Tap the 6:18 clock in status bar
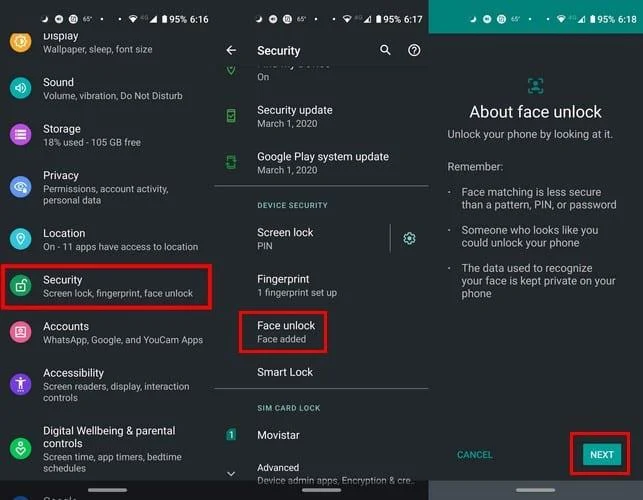 (x=627, y=19)
